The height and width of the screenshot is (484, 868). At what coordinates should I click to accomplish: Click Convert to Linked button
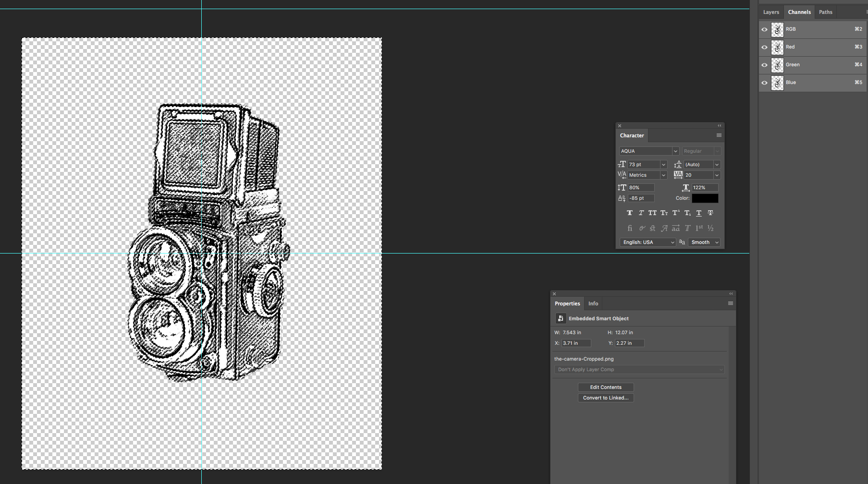[x=605, y=398]
